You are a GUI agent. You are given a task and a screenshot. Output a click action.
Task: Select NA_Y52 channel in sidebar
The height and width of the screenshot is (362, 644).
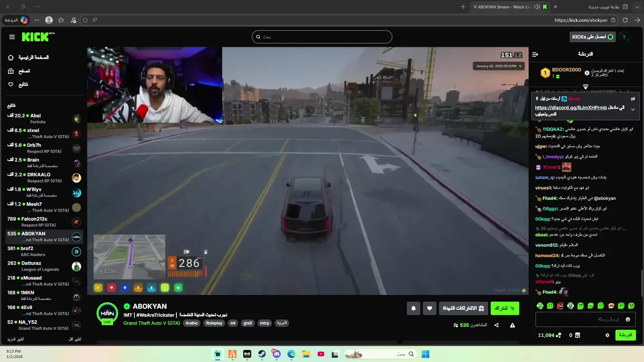coord(44,325)
